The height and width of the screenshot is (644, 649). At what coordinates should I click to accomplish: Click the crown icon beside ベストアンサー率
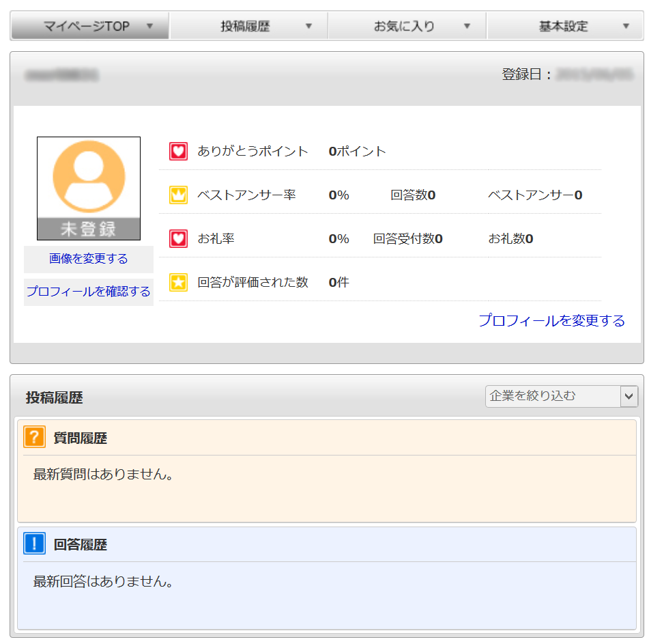click(178, 195)
